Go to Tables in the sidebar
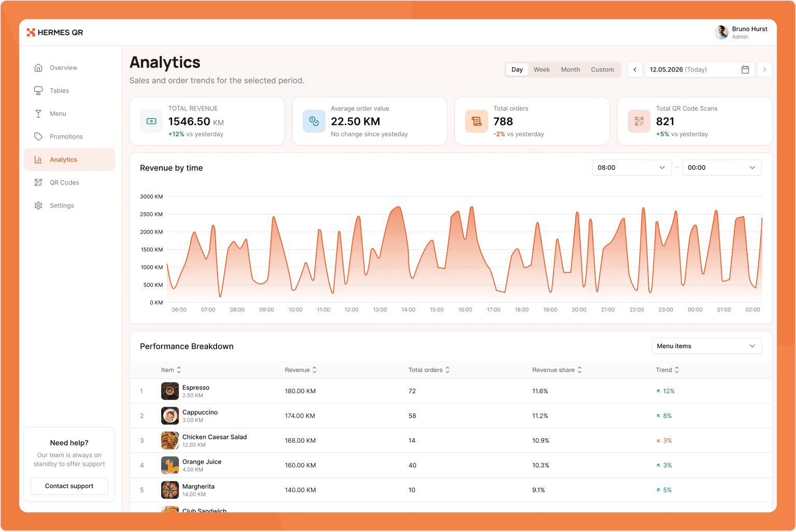 (x=69, y=91)
